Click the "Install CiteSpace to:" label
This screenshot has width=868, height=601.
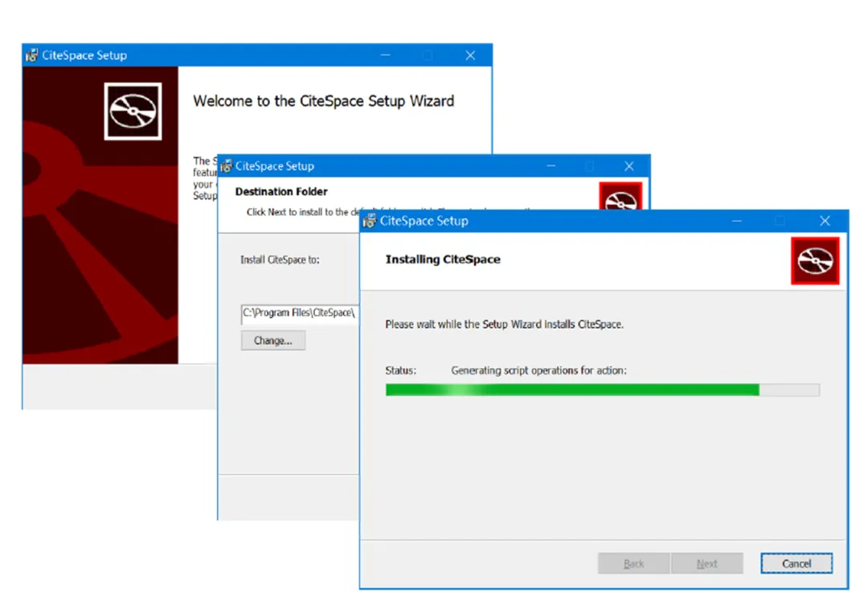pos(280,260)
